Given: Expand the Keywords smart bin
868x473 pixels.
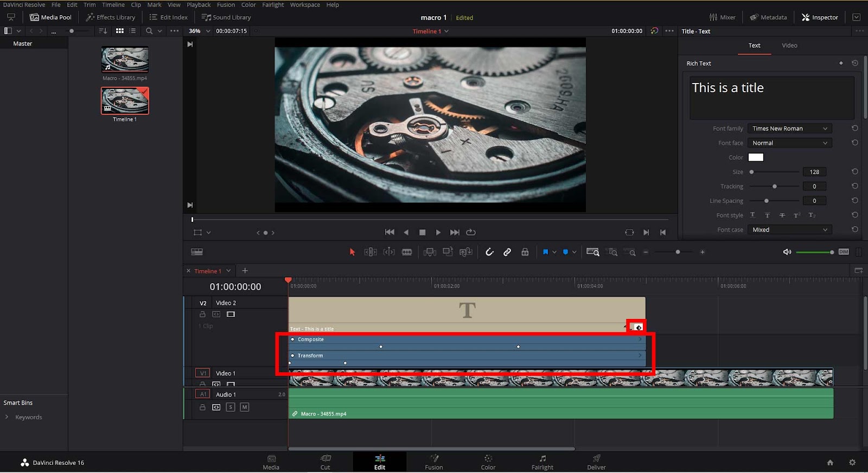Looking at the screenshot, I should tap(7, 417).
